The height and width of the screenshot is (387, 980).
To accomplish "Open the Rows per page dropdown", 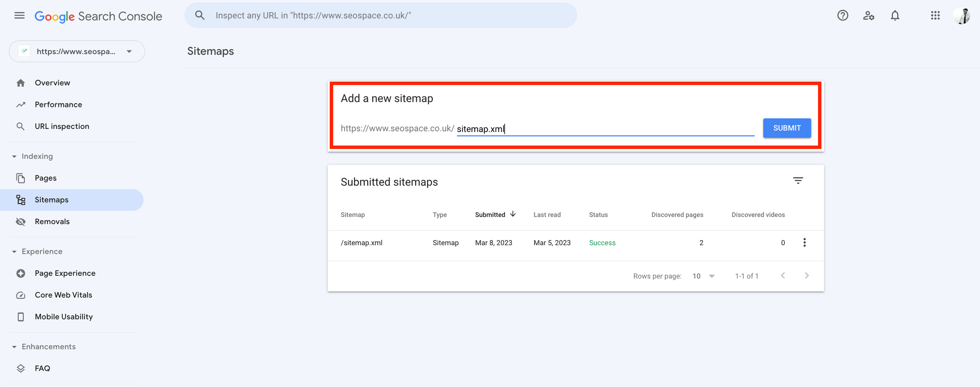I will click(703, 276).
